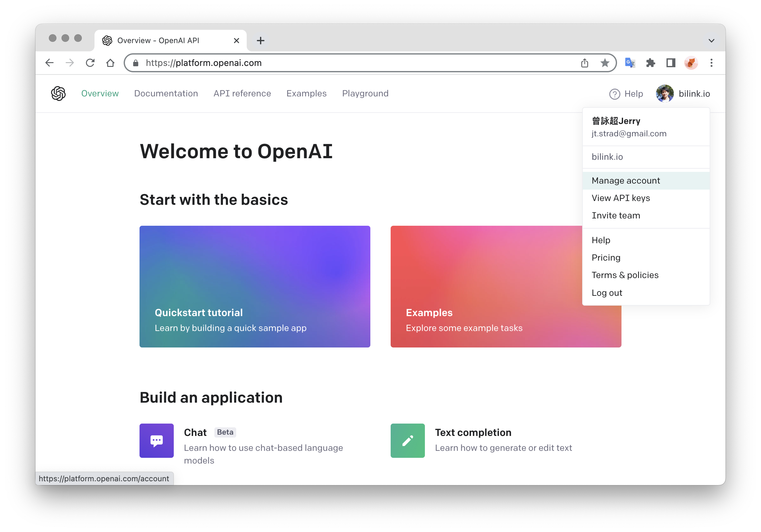
Task: Click the Google Translate extension icon
Action: click(x=630, y=63)
